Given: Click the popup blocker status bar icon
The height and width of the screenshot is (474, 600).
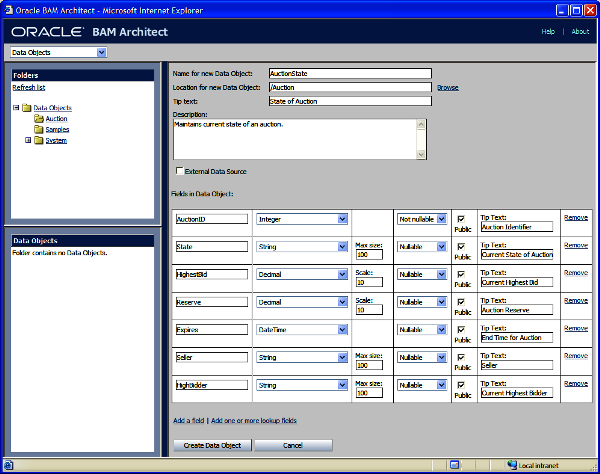Looking at the screenshot, I should pyautogui.click(x=455, y=465).
